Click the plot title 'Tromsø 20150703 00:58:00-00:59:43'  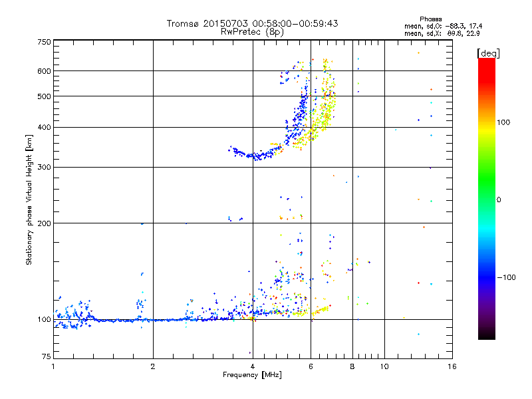[x=252, y=23]
